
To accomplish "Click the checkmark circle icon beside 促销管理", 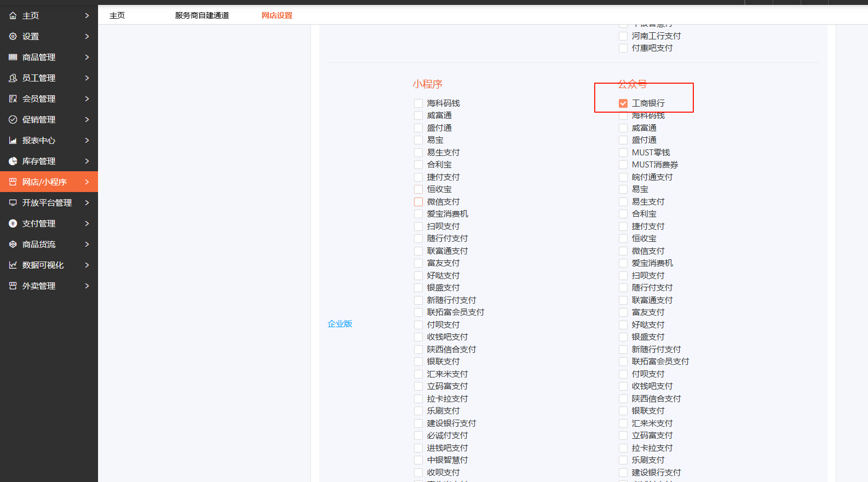I will pyautogui.click(x=13, y=120).
